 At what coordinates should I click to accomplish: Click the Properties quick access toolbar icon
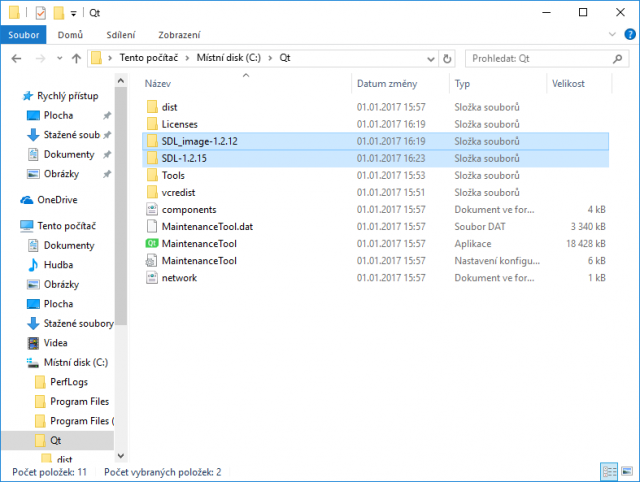click(40, 13)
